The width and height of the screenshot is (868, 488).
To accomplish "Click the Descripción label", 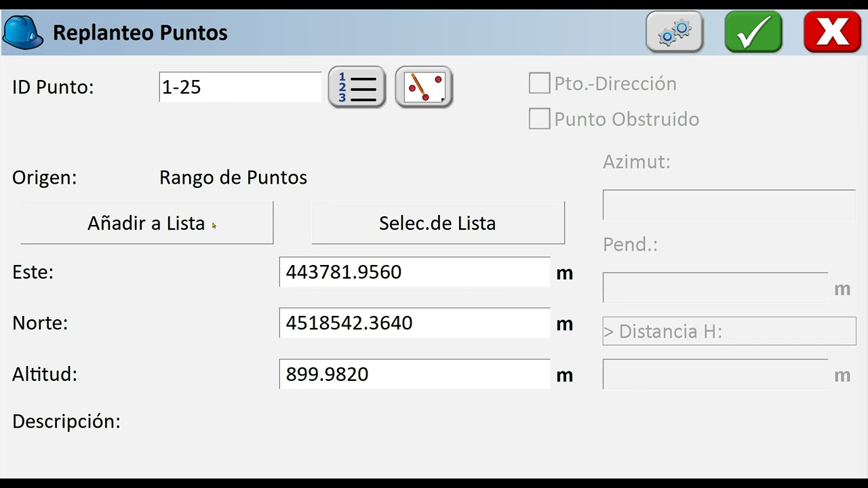I will 66,421.
